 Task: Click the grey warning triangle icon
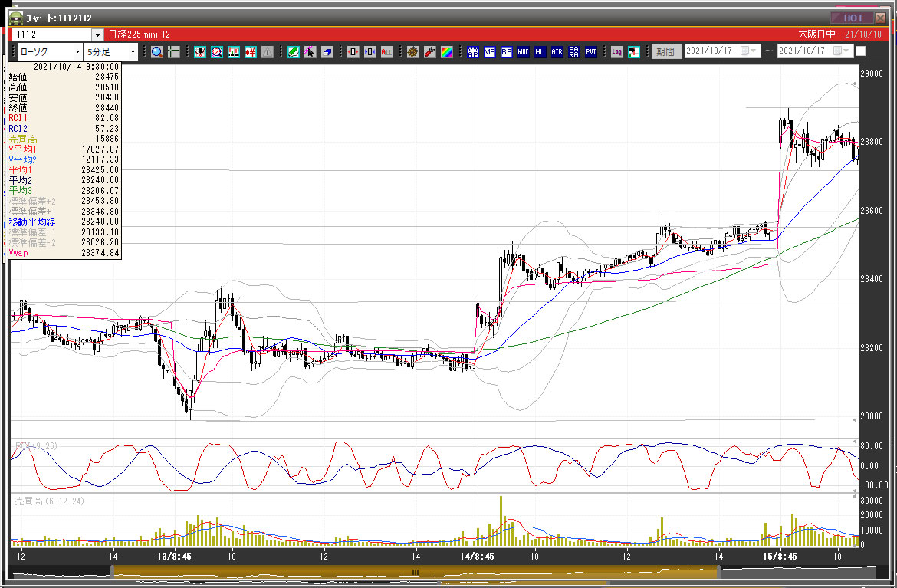pos(267,52)
